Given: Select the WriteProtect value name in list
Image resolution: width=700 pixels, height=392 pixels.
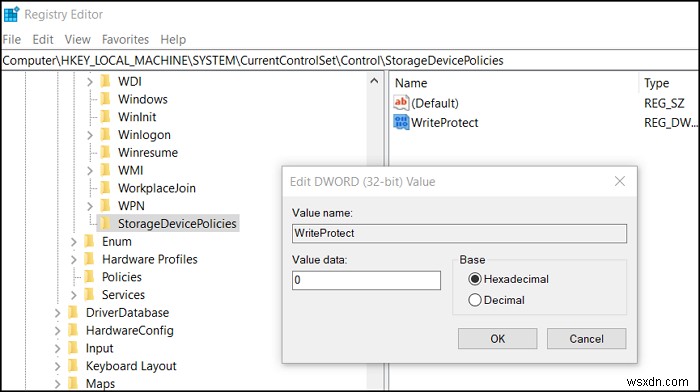Looking at the screenshot, I should 445,122.
